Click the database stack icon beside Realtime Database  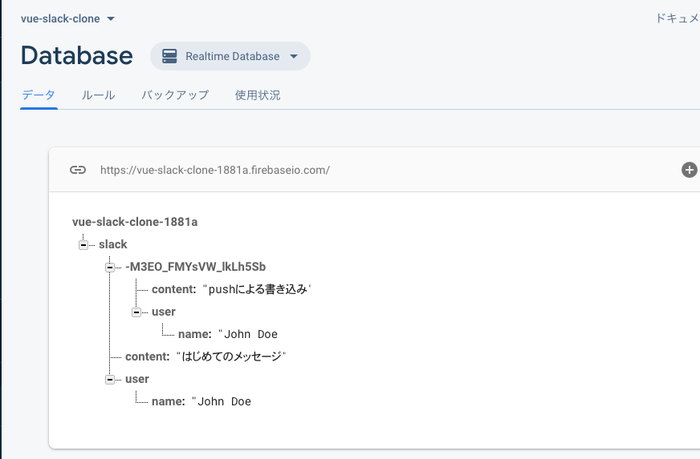pyautogui.click(x=170, y=56)
